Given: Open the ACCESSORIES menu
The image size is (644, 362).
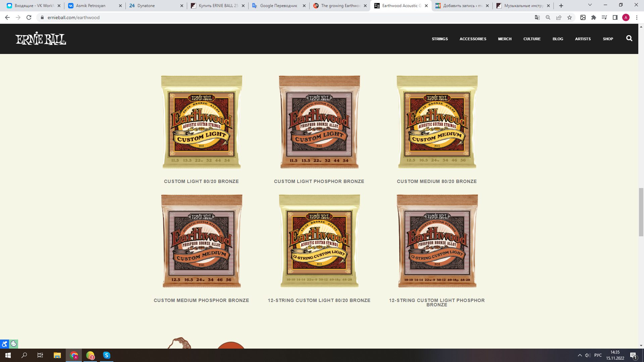Looking at the screenshot, I should click(473, 39).
